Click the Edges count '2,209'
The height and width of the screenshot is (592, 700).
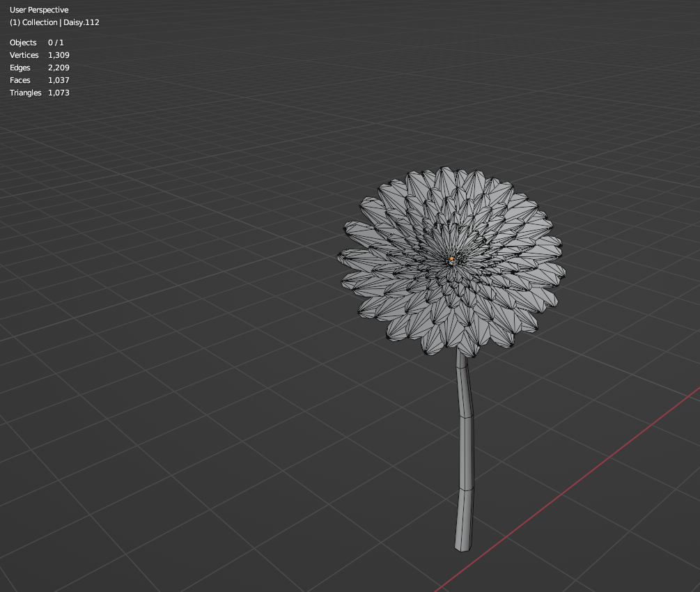tap(59, 68)
